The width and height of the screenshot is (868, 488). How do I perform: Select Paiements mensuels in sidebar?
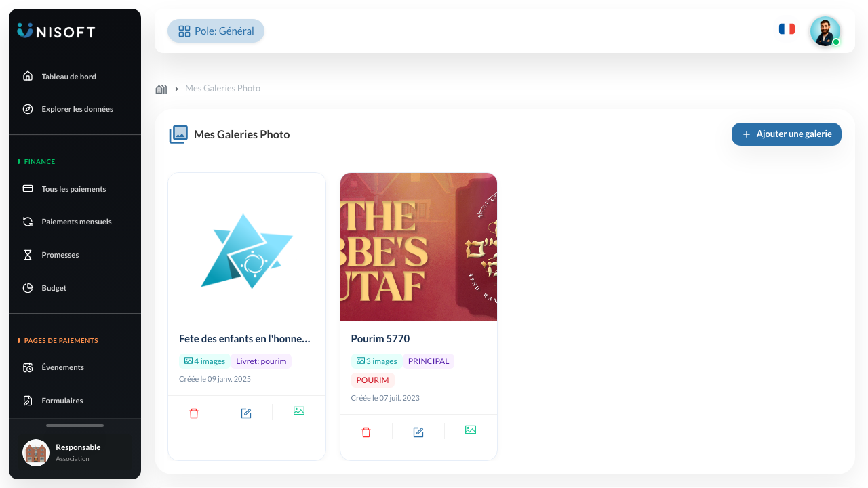tap(75, 222)
